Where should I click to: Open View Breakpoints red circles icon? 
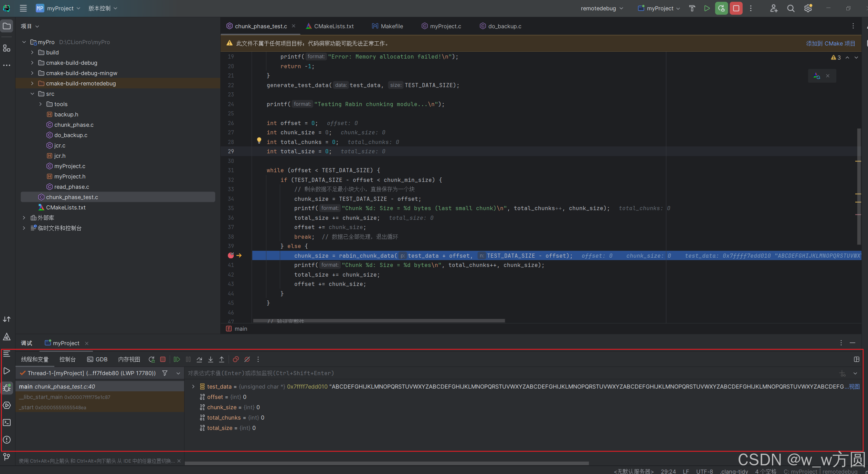click(236, 359)
